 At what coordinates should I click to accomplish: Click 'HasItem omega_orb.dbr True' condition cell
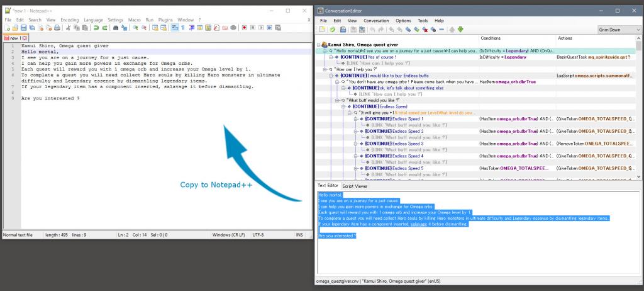pos(508,82)
